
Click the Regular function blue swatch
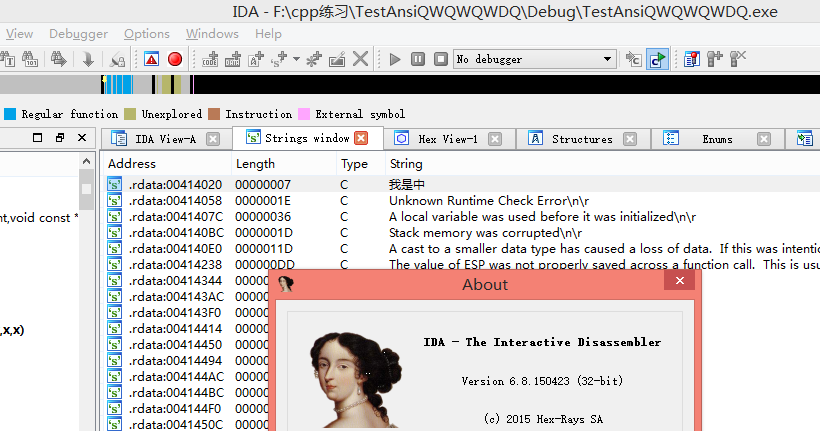(9, 114)
